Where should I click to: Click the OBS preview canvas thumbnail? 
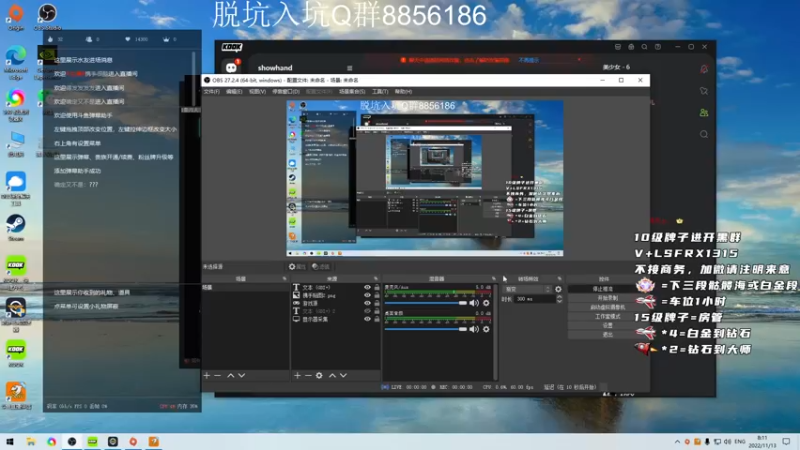click(x=425, y=178)
